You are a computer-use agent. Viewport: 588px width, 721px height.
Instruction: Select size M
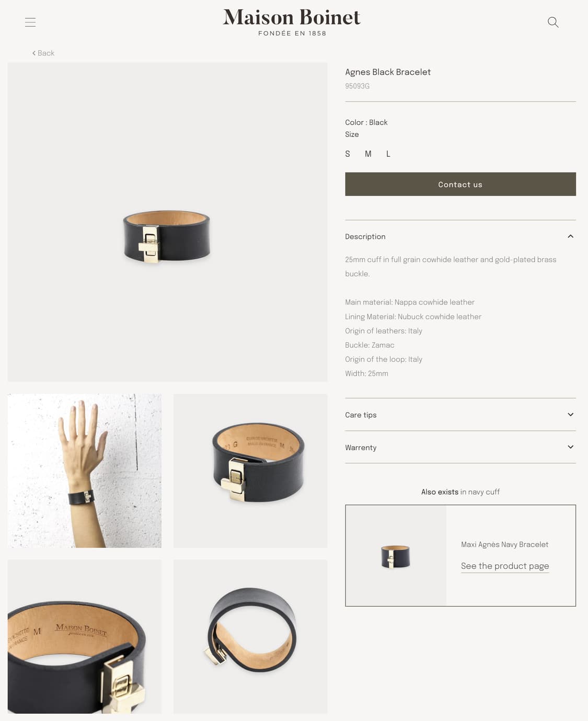click(368, 154)
